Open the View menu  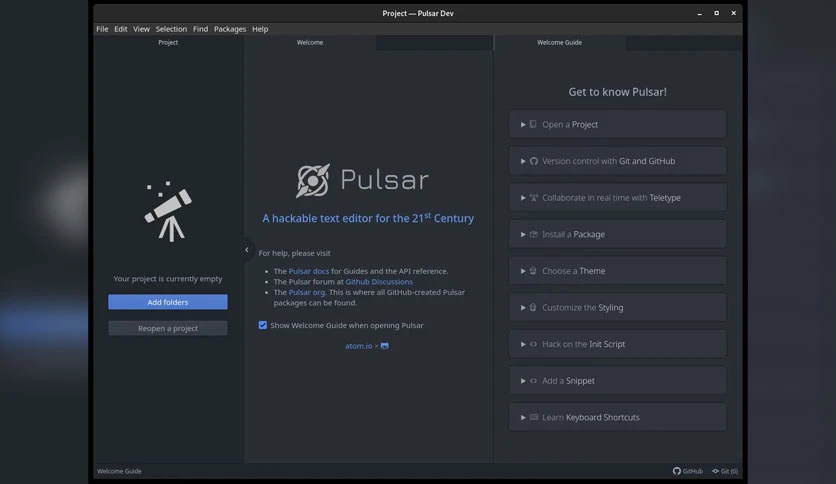point(141,29)
